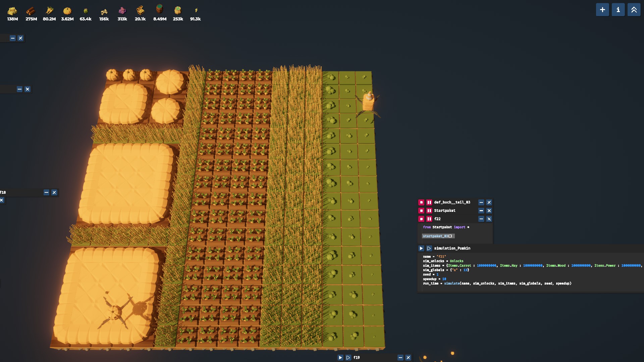
Task: Collapse all panels with double chevron
Action: (x=634, y=10)
